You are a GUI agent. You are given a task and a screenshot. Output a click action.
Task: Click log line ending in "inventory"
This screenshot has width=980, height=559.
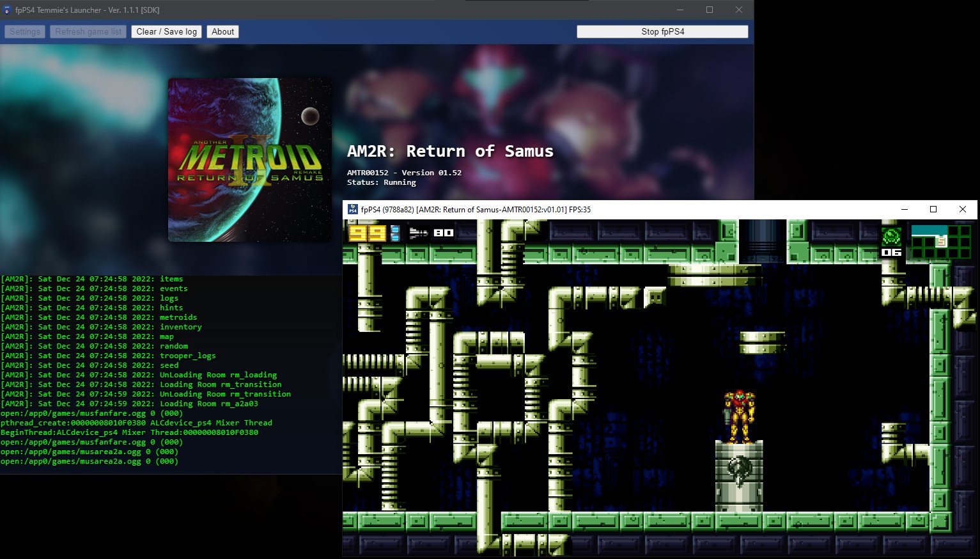(101, 327)
